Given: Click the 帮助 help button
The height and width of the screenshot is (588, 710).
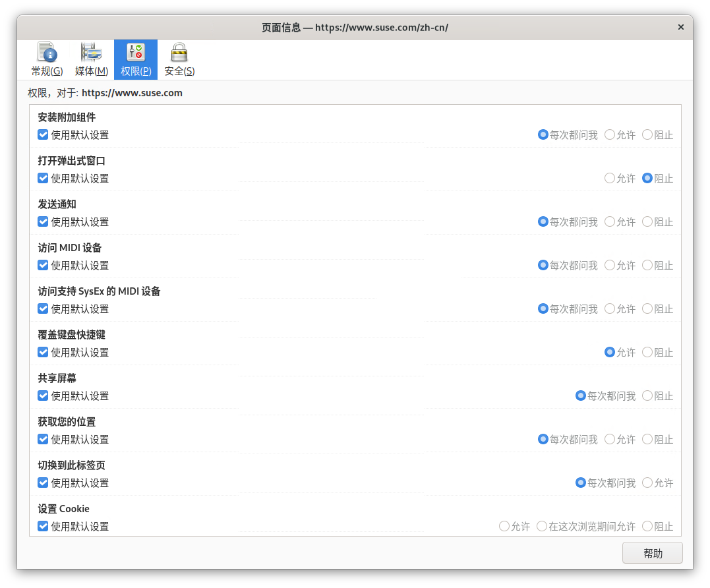Looking at the screenshot, I should tap(653, 553).
